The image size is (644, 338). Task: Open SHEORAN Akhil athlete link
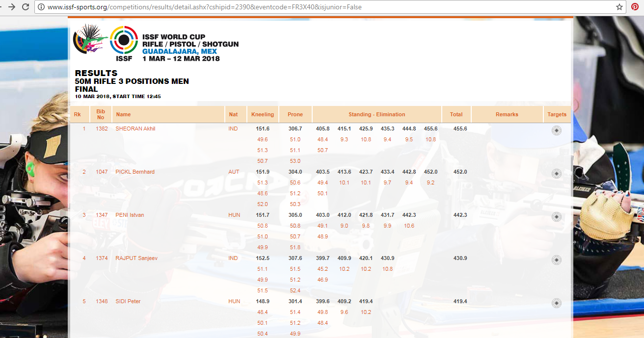coord(135,129)
